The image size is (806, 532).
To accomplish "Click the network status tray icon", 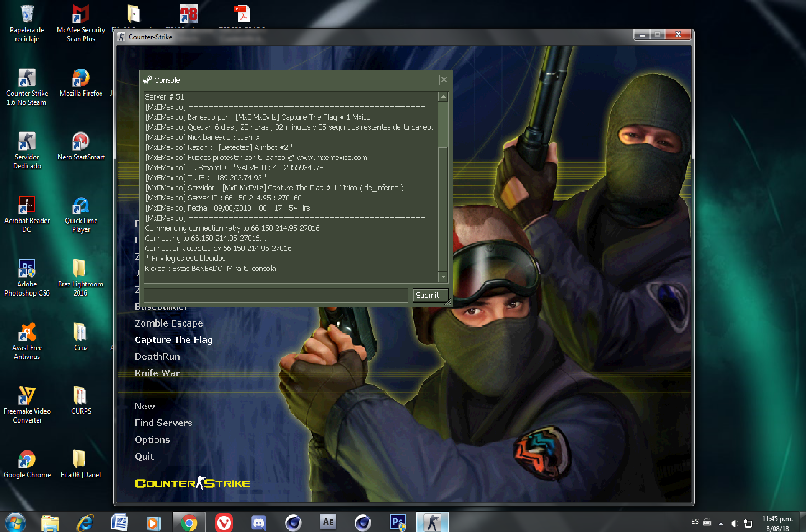I will point(748,523).
